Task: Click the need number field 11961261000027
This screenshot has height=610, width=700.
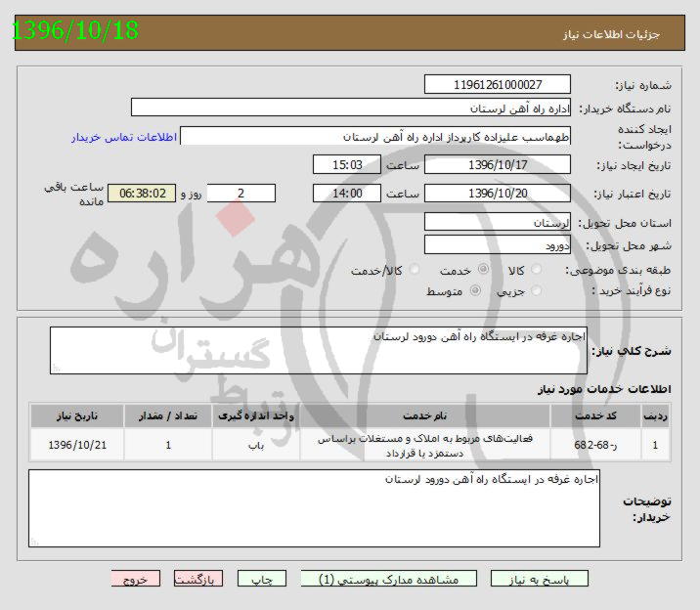Action: click(498, 84)
